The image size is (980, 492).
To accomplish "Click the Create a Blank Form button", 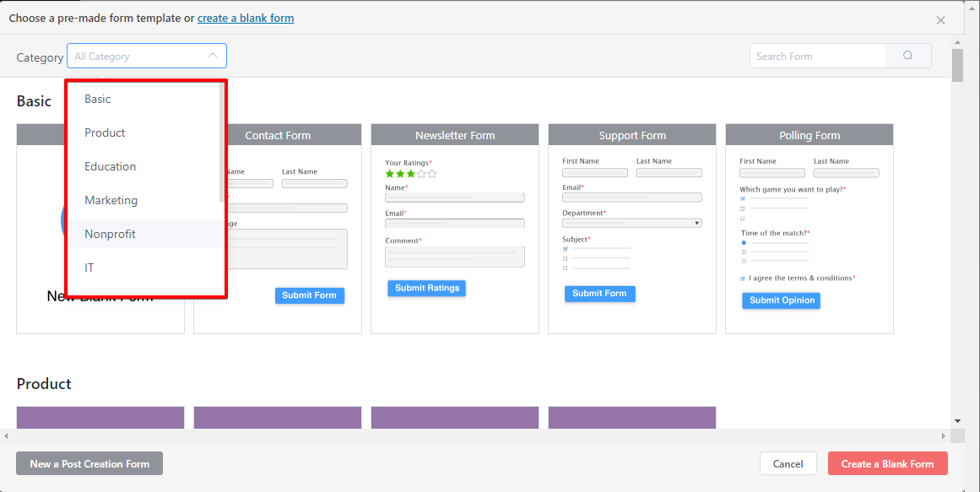I will [x=887, y=463].
